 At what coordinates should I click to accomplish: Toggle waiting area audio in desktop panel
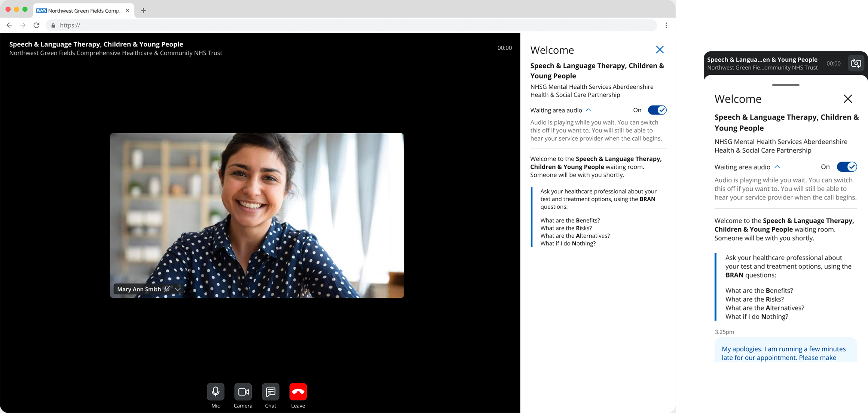pyautogui.click(x=657, y=110)
